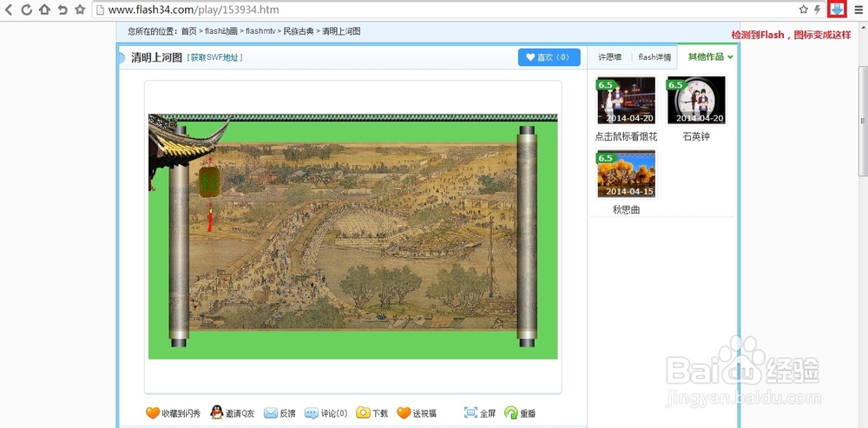The image size is (868, 428).
Task: Click the flash painting scroll area
Action: pyautogui.click(x=353, y=237)
